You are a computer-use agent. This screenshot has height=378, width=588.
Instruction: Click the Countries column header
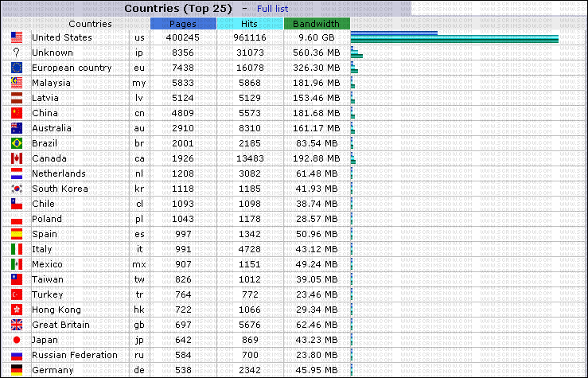(90, 24)
